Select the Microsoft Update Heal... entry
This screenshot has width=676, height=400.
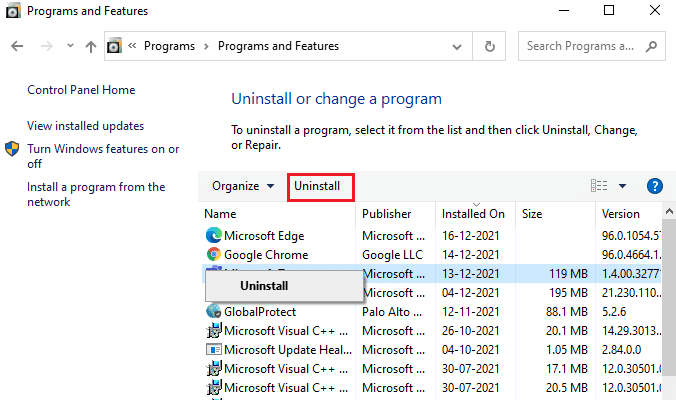coord(288,350)
